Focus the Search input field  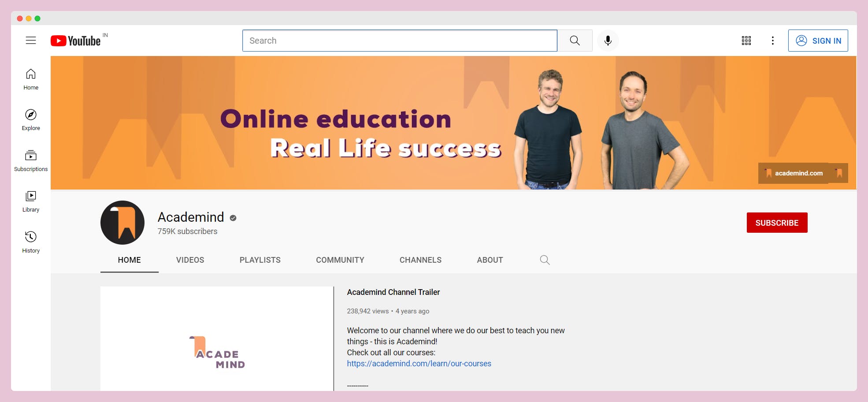[400, 41]
